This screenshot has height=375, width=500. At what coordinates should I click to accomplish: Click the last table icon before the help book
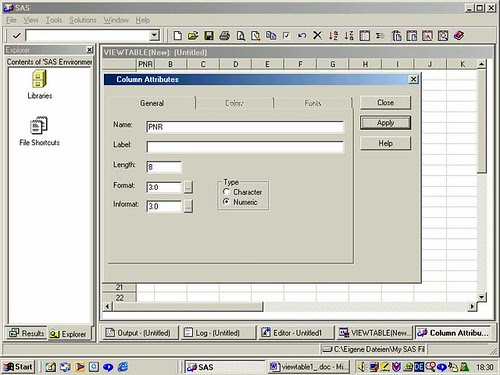pos(443,35)
